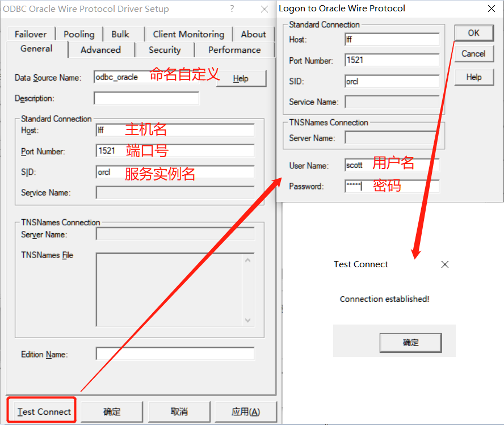504x425 pixels.
Task: Close the ODBC Driver Setup window
Action: coord(264,9)
